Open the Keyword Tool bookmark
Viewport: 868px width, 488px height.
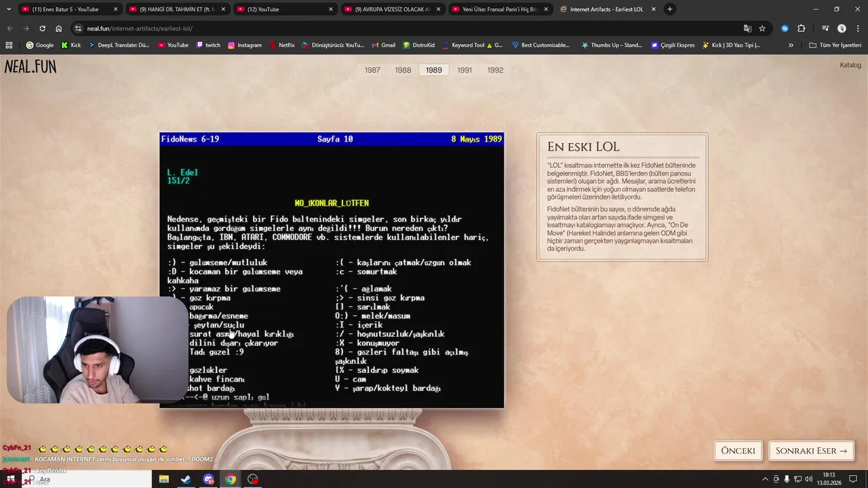pos(472,45)
